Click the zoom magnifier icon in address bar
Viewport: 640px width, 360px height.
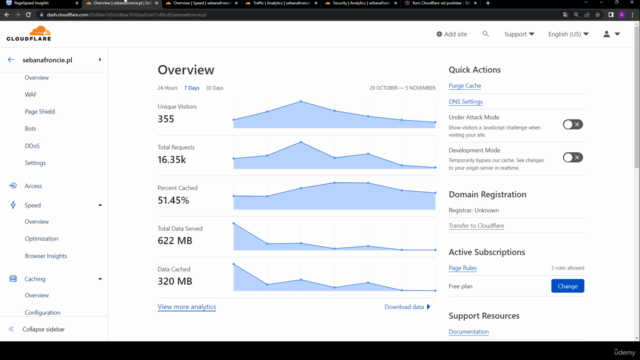(x=576, y=15)
